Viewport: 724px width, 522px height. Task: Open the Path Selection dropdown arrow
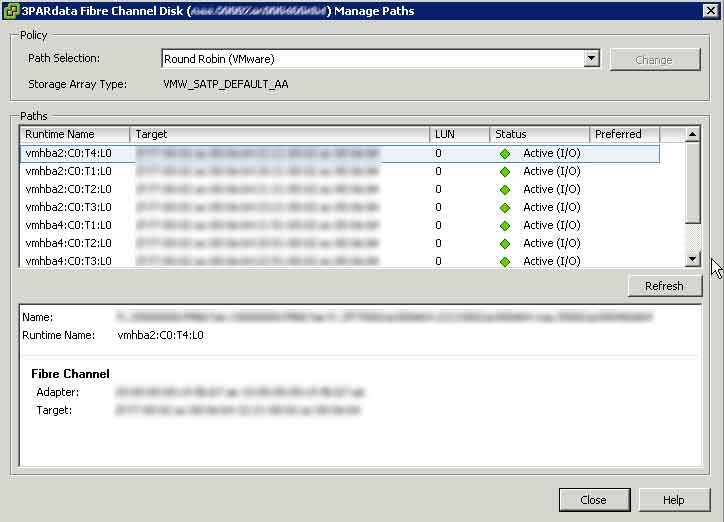(591, 59)
